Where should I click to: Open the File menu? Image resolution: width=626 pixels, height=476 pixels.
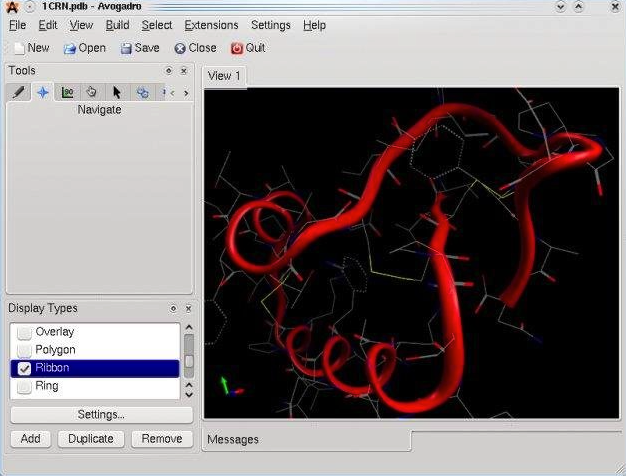[x=18, y=25]
